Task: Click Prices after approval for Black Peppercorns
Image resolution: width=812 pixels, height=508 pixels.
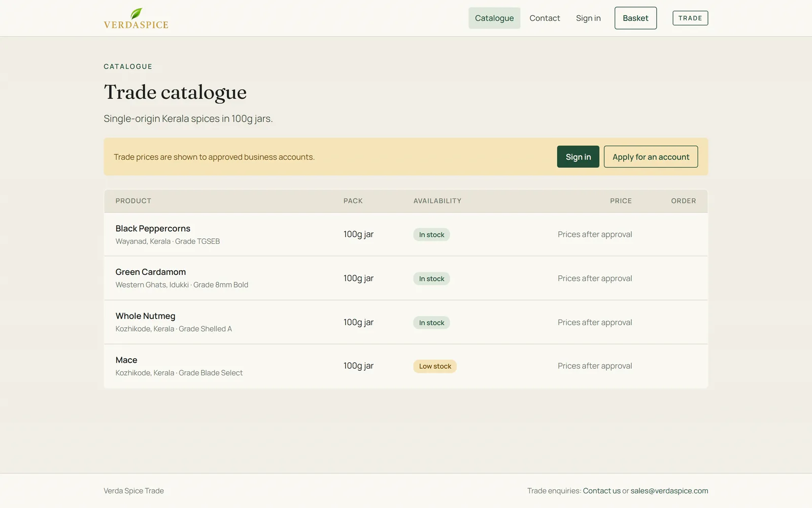Action: [x=595, y=234]
